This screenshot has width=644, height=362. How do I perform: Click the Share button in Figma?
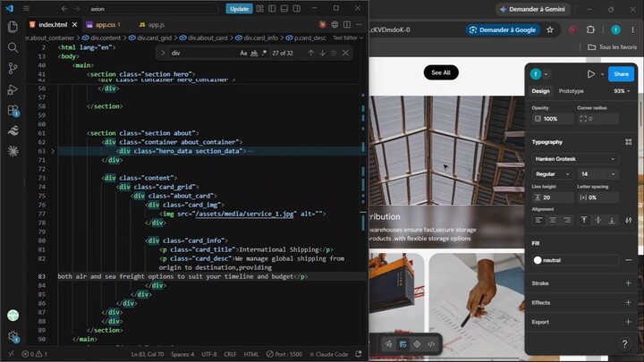click(x=621, y=74)
